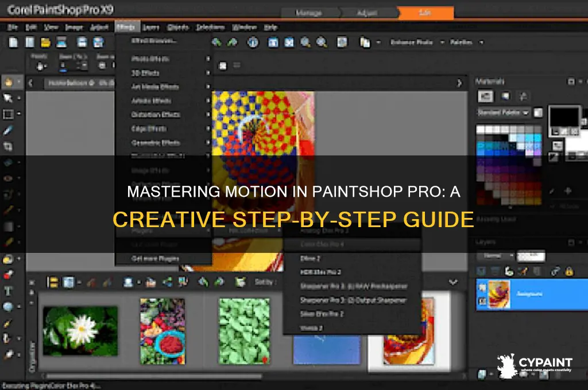Switch to the Adjust workspace tab
588x390 pixels.
(x=367, y=13)
